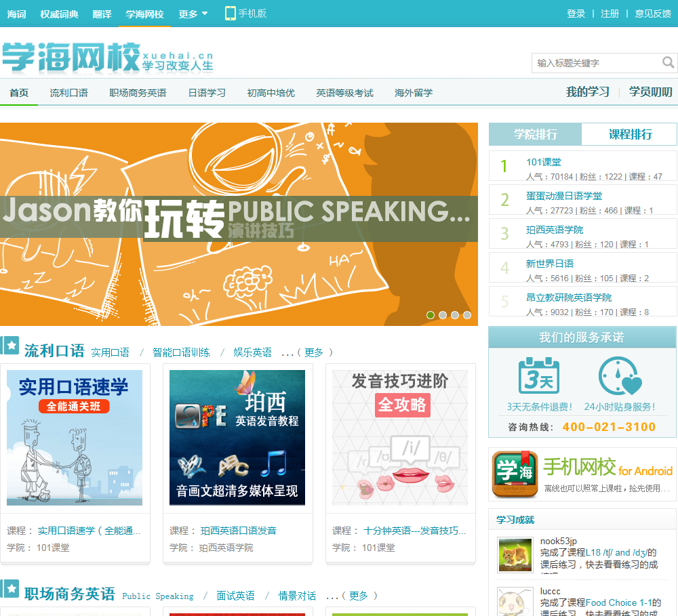Select the third banner carousel dot
This screenshot has height=616, width=678.
[x=454, y=315]
